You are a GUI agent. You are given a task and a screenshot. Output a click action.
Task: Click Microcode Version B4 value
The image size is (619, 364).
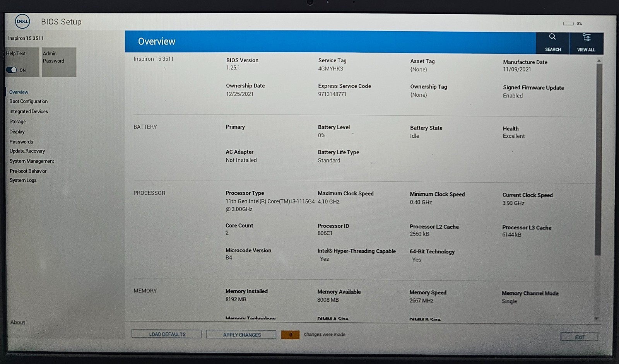[229, 258]
